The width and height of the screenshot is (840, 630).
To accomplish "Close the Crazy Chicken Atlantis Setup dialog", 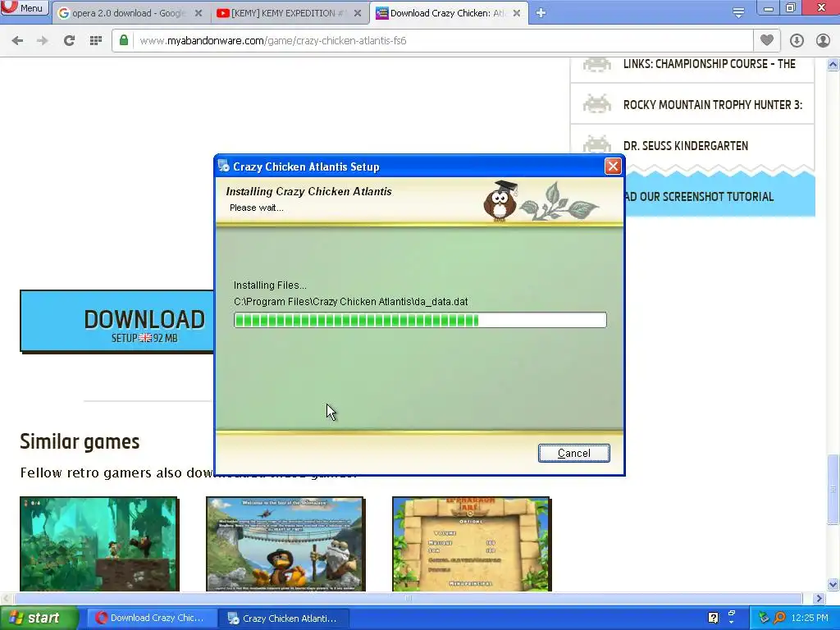I will pos(613,167).
